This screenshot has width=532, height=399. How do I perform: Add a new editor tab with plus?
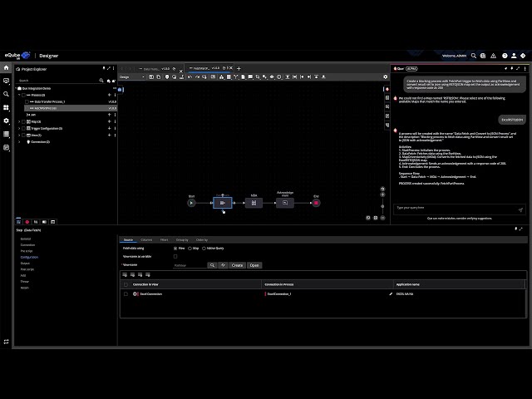tap(239, 68)
